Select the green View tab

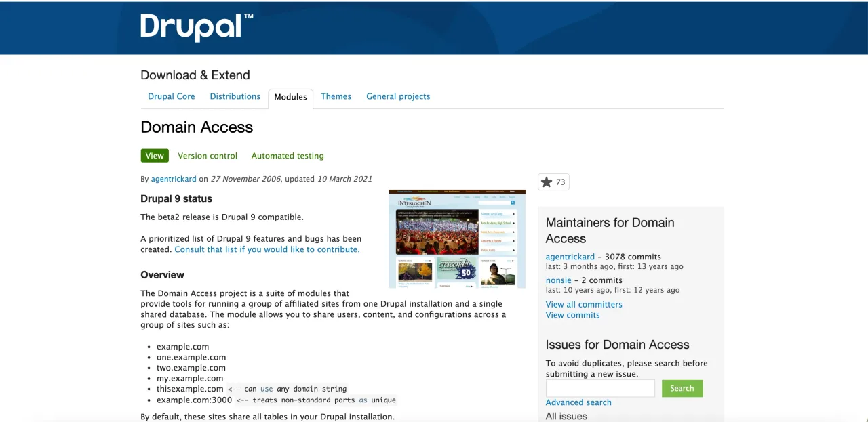[155, 156]
